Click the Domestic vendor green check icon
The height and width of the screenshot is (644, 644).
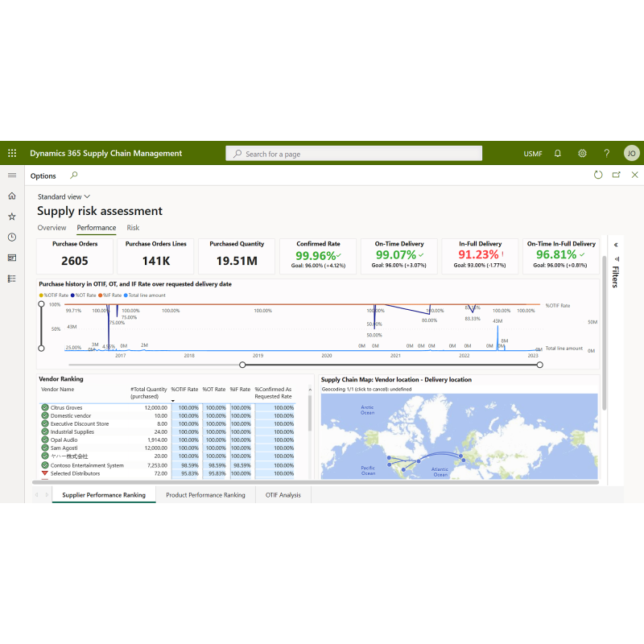click(x=45, y=415)
